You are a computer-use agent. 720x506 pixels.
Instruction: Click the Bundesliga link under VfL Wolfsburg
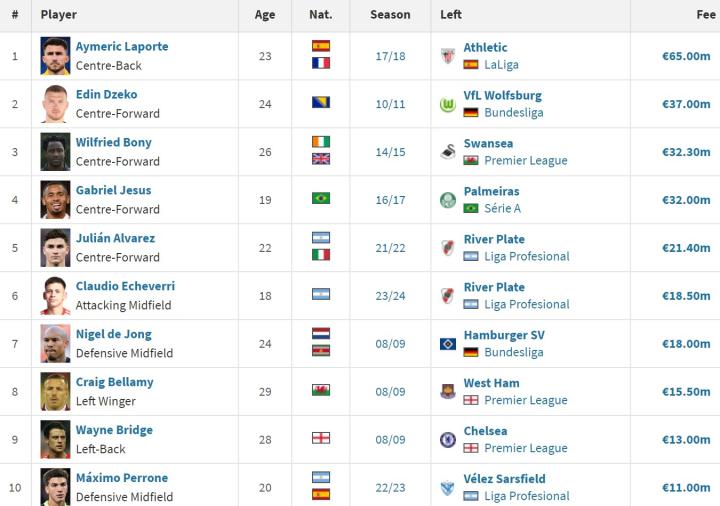point(513,113)
